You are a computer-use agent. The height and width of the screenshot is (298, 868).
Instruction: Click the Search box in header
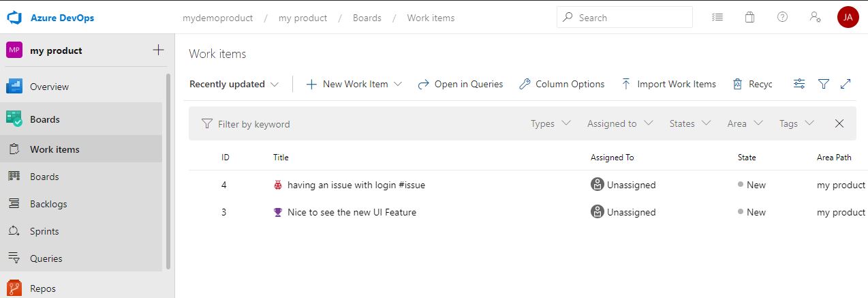[x=625, y=18]
